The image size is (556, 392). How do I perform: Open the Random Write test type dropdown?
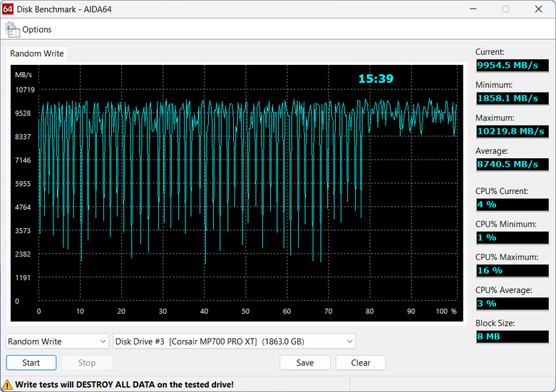[x=57, y=341]
